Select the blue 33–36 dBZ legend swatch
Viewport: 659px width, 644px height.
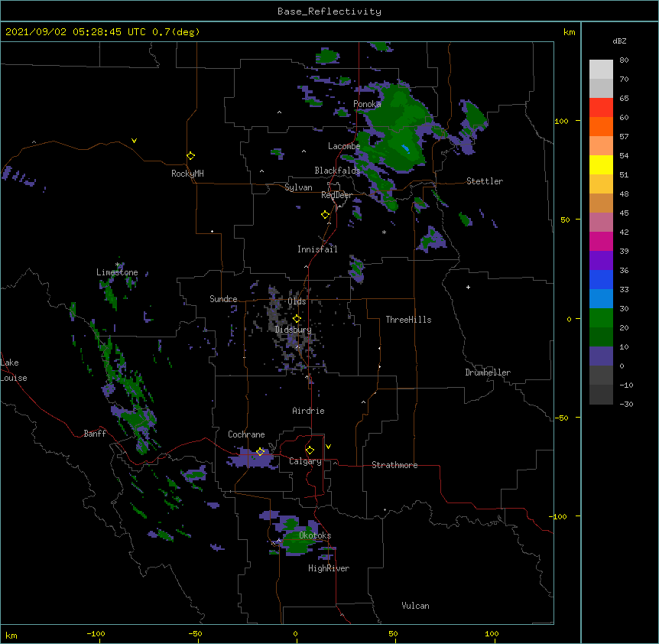[x=601, y=279]
